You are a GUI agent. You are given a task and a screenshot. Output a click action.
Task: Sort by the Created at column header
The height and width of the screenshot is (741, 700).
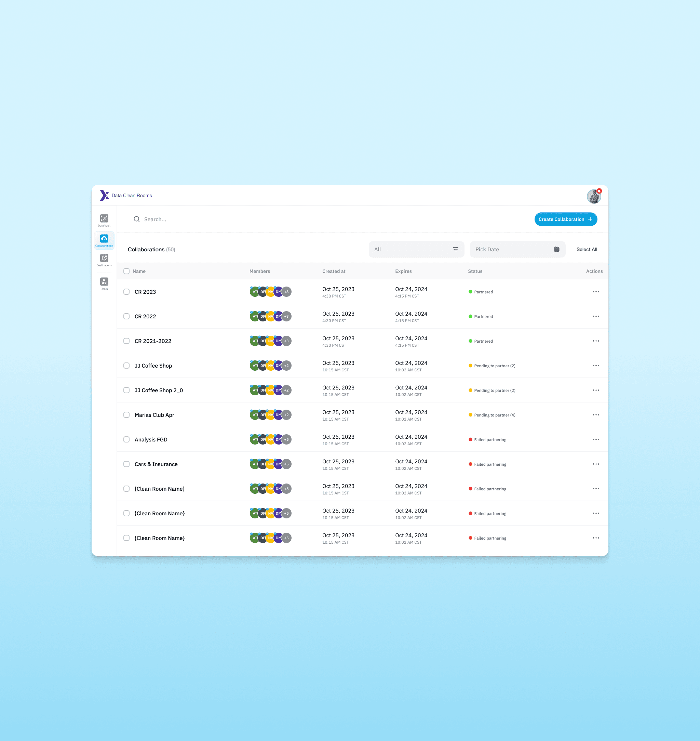click(334, 271)
